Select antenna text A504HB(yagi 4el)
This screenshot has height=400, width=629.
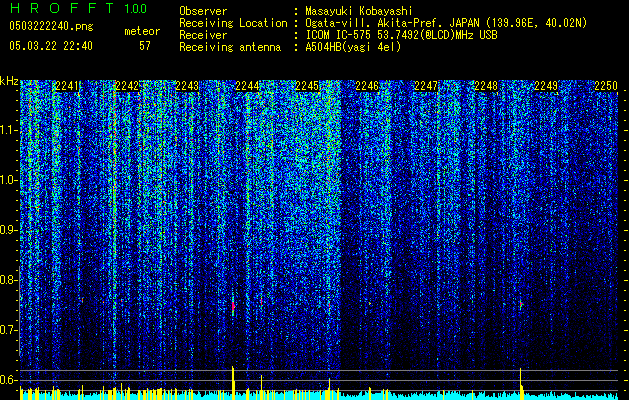pos(353,47)
